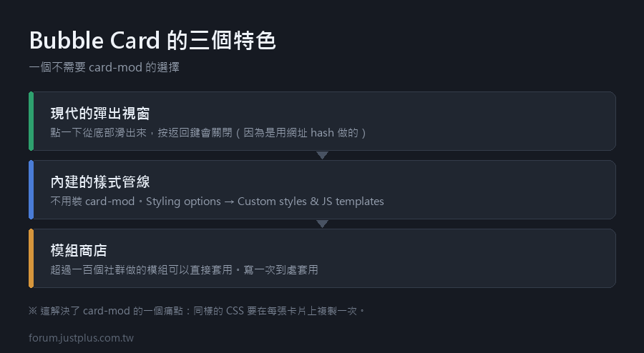The image size is (644, 353).
Task: Select the 模組商店 card heading
Action: tap(79, 251)
